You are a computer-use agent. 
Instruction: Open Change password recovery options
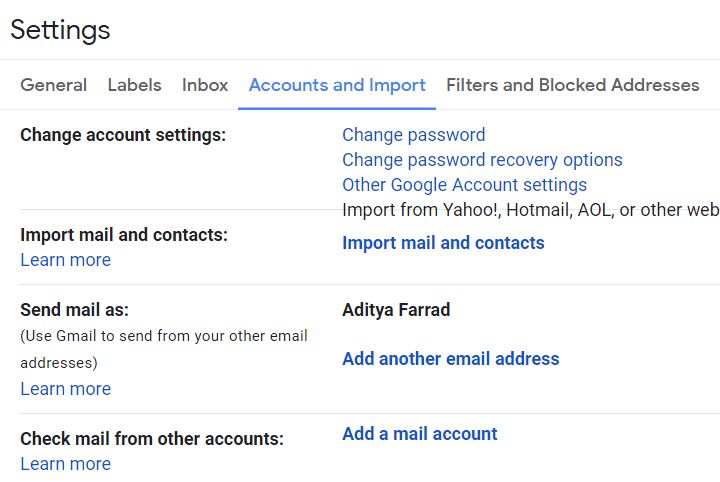[x=482, y=160]
